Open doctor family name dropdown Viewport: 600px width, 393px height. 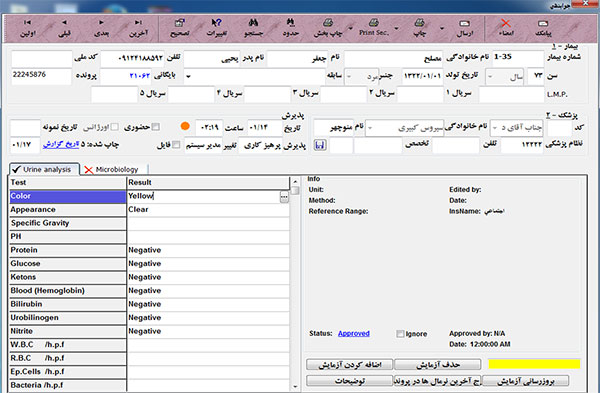[370, 128]
